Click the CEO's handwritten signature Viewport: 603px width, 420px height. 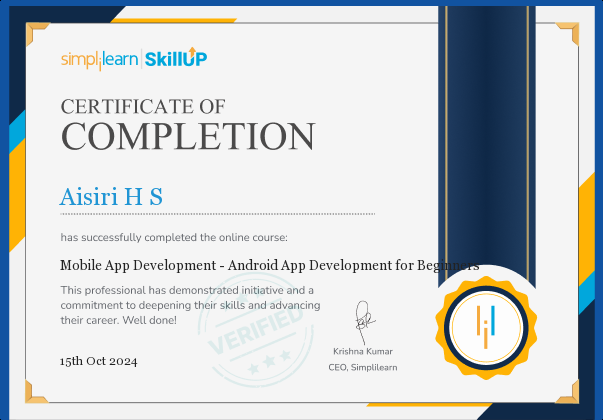363,320
